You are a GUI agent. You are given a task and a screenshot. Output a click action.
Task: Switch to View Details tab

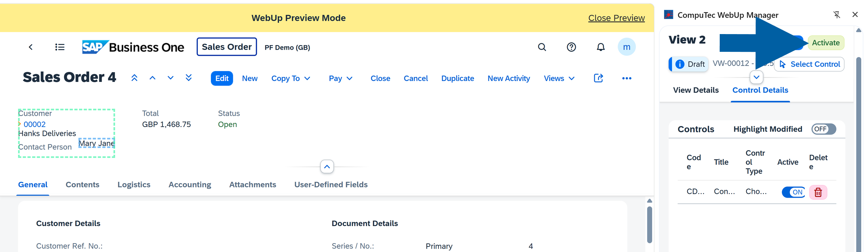tap(696, 90)
